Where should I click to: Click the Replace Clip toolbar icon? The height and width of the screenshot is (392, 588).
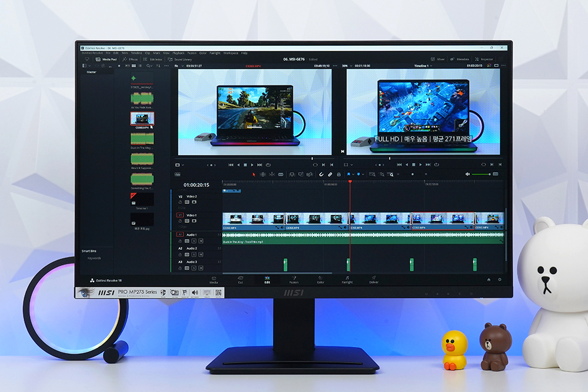(x=310, y=175)
